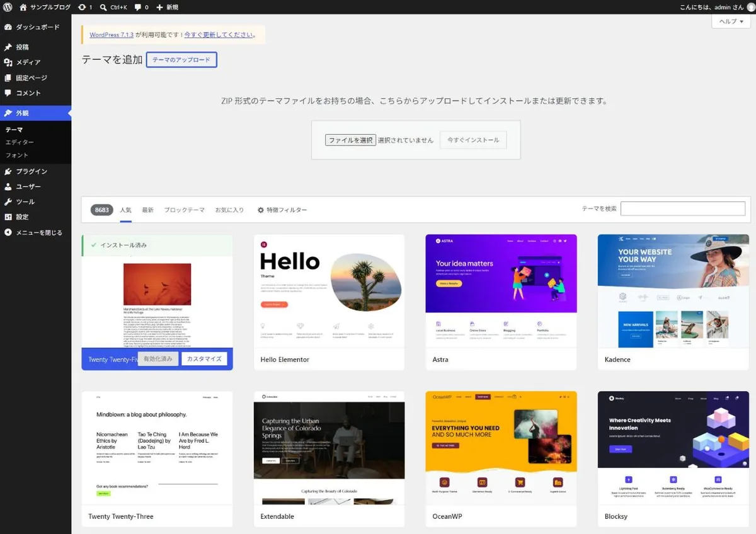
Task: Open the Astra theme thumbnail
Action: [501, 291]
